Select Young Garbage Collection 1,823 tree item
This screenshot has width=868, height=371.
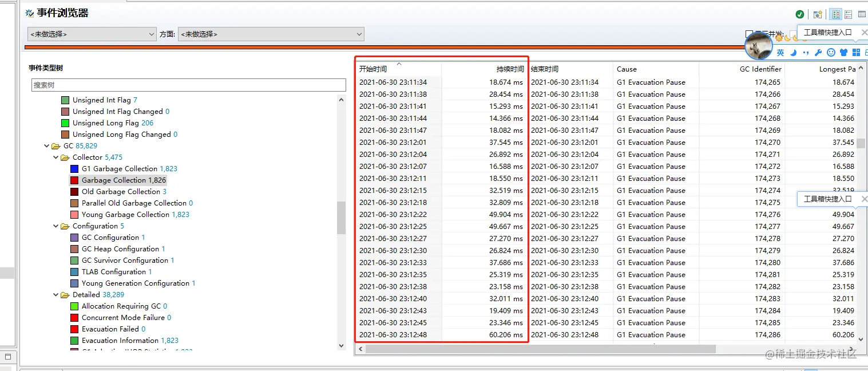(x=136, y=215)
